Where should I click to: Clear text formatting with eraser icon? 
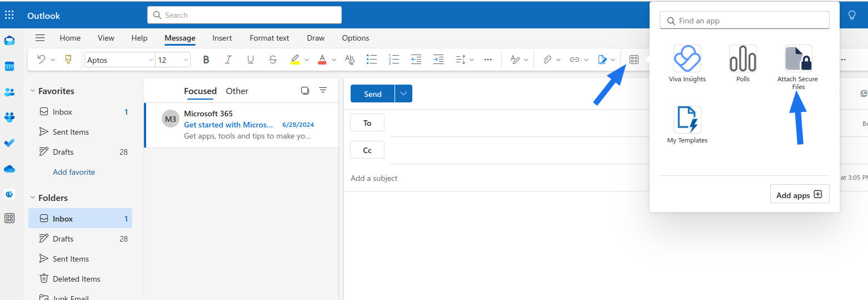[x=350, y=60]
